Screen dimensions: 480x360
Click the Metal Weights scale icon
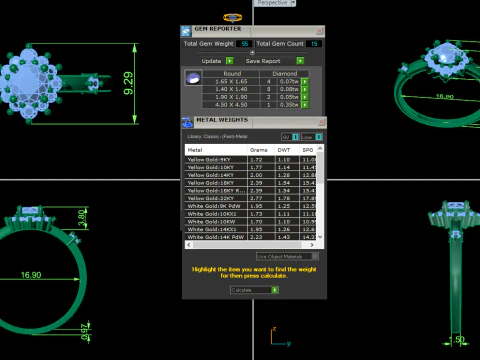(187, 122)
